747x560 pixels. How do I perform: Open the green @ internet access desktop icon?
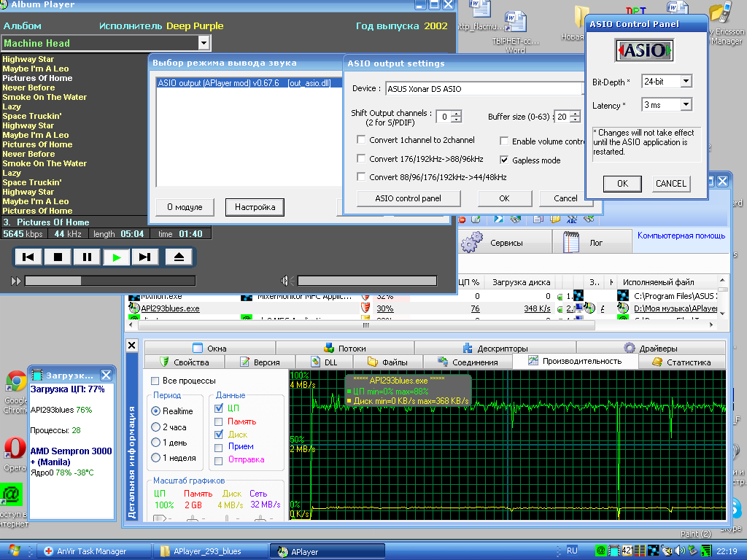[11, 495]
